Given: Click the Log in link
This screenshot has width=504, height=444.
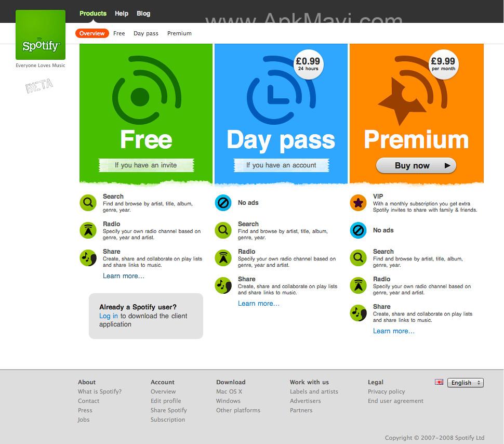Looking at the screenshot, I should click(108, 316).
